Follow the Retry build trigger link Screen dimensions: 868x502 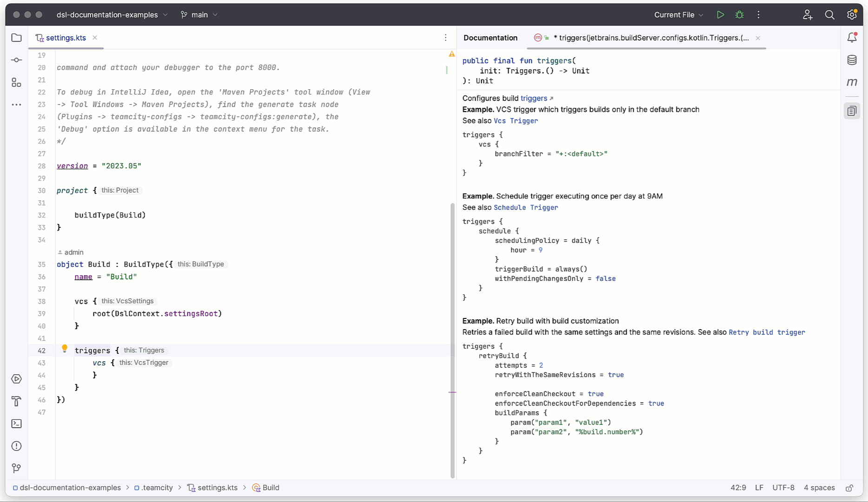[767, 332]
